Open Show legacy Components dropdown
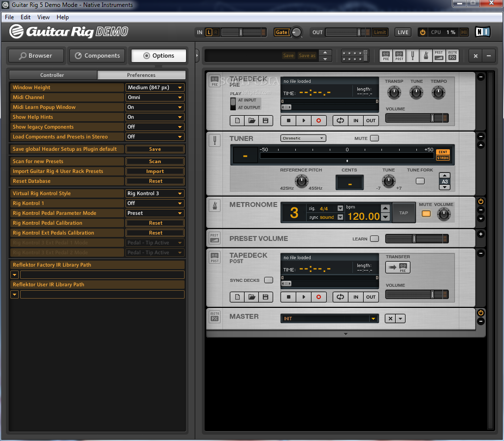Screen dimensions: 504x441 155,127
